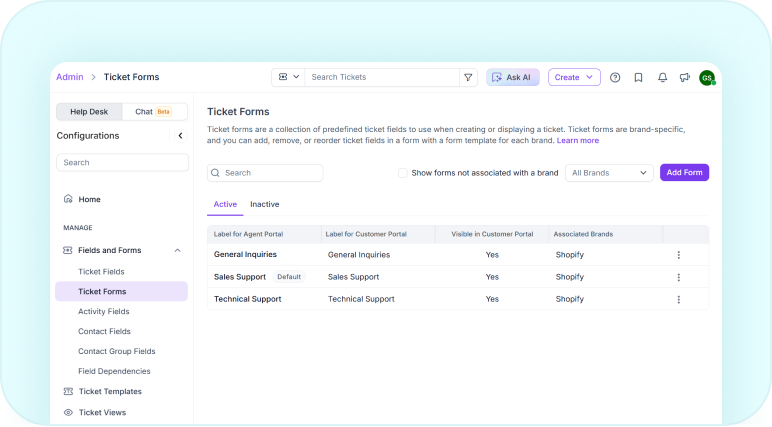Click the Add Form button

click(x=684, y=172)
